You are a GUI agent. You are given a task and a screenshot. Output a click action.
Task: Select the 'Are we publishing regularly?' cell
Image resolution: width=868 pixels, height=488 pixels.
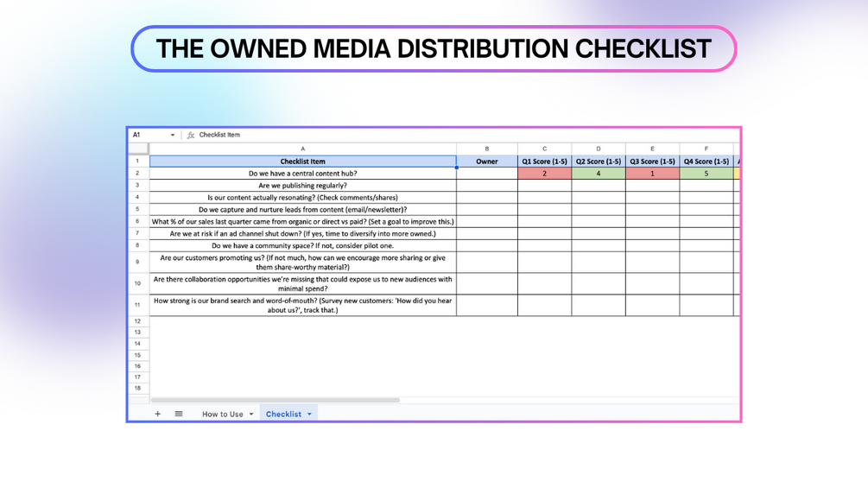[x=303, y=186]
